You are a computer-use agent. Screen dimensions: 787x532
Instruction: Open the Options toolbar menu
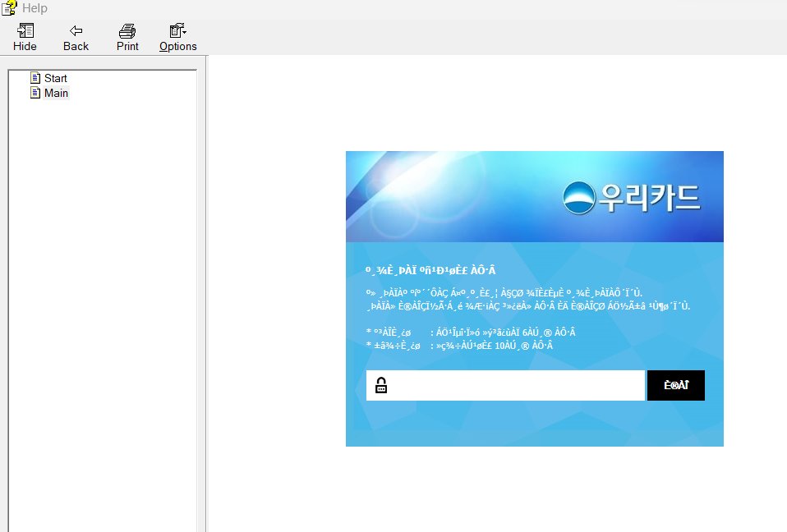coord(177,38)
